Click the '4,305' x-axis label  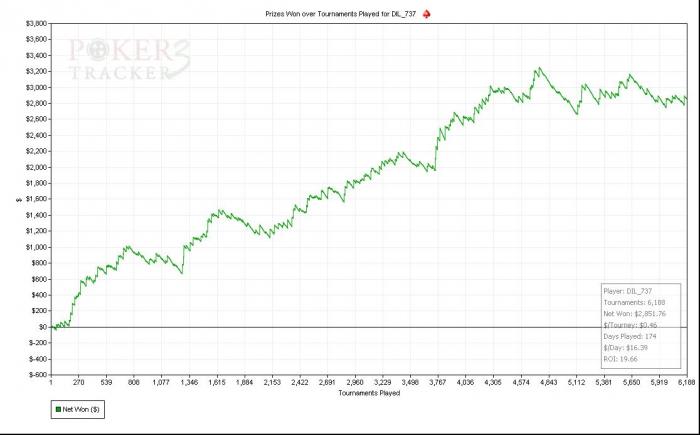coord(493,382)
